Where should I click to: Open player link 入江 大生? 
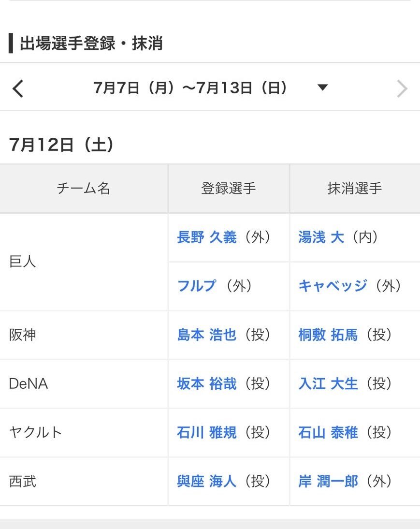tap(328, 383)
